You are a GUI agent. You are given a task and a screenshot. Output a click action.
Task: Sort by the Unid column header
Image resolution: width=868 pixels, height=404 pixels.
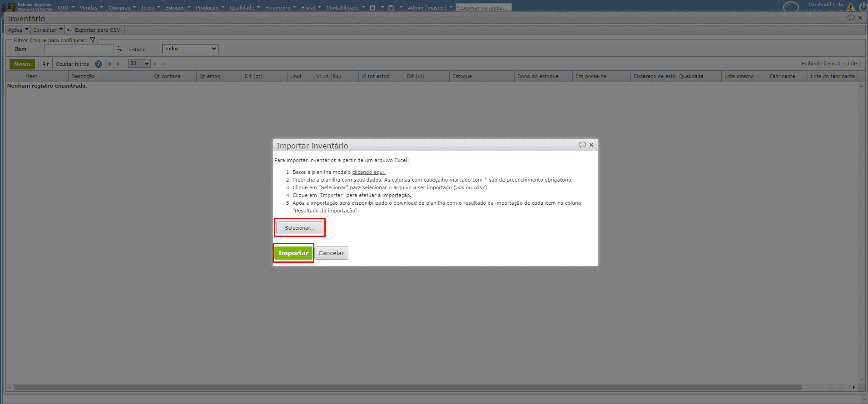pyautogui.click(x=300, y=76)
